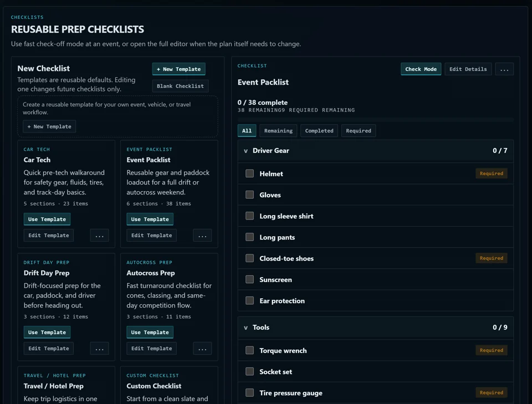
Task: Edit the Drift Day Prep template
Action: pyautogui.click(x=49, y=349)
